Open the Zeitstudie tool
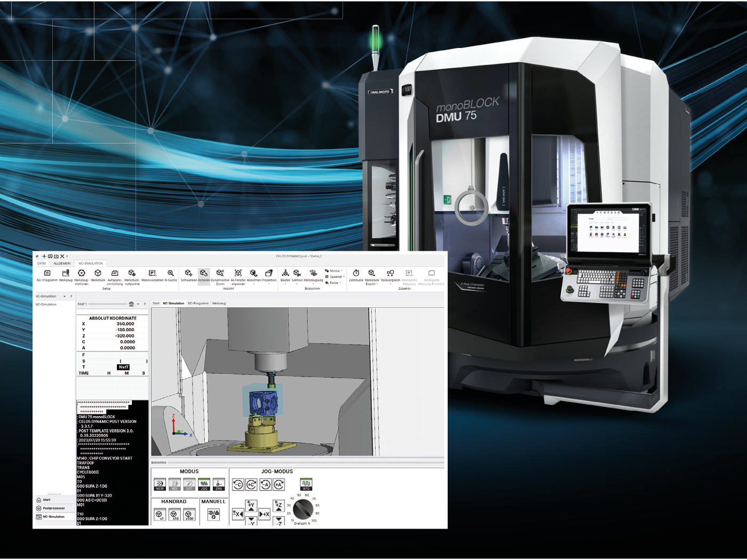 (356, 274)
